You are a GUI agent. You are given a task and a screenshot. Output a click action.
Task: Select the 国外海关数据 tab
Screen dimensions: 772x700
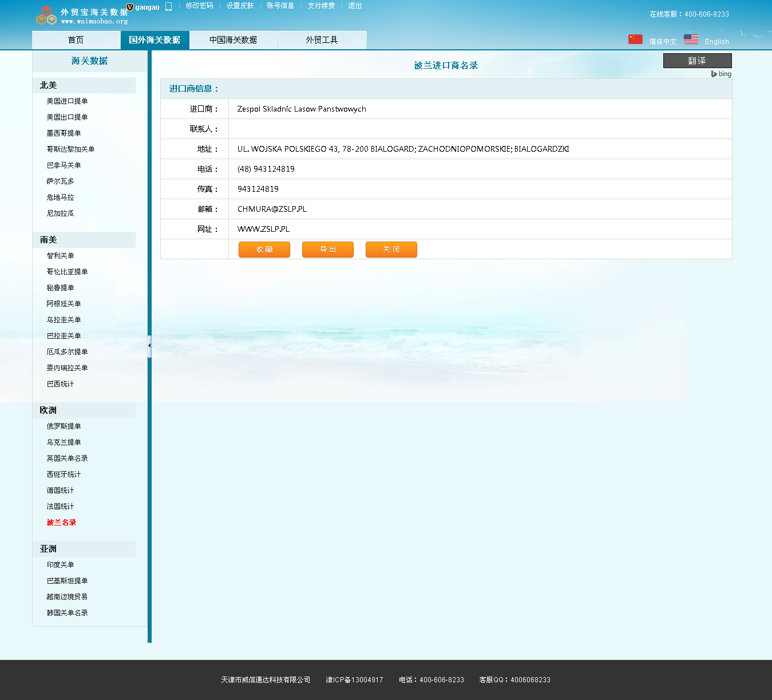155,40
